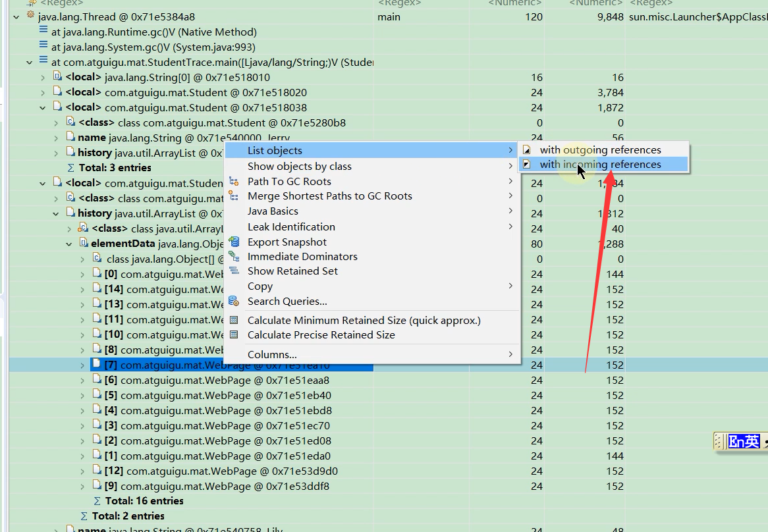Click the calculator icon for Precise Retained Size
This screenshot has height=532, width=768.
coord(234,334)
